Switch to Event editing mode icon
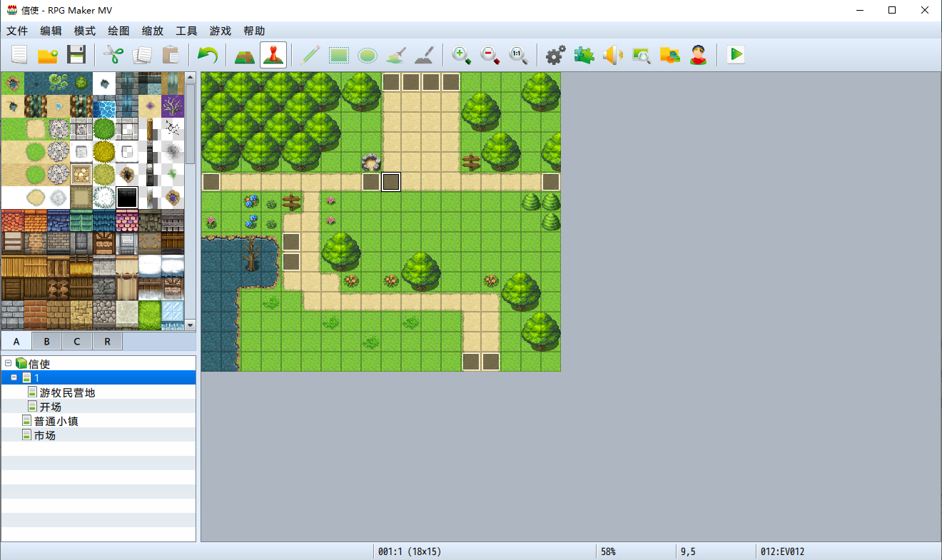Viewport: 942px width, 560px height. pos(273,55)
